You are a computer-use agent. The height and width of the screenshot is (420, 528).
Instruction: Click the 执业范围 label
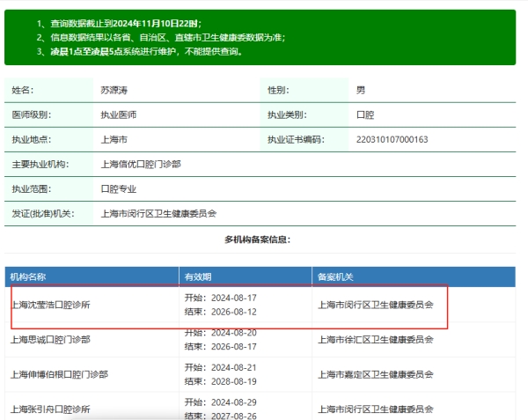32,189
